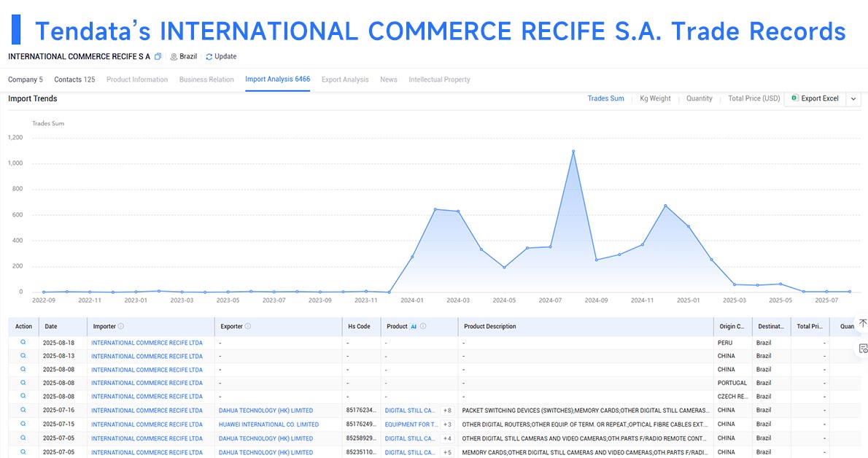
Task: Click chart data point above 2024-02
Action: [435, 209]
